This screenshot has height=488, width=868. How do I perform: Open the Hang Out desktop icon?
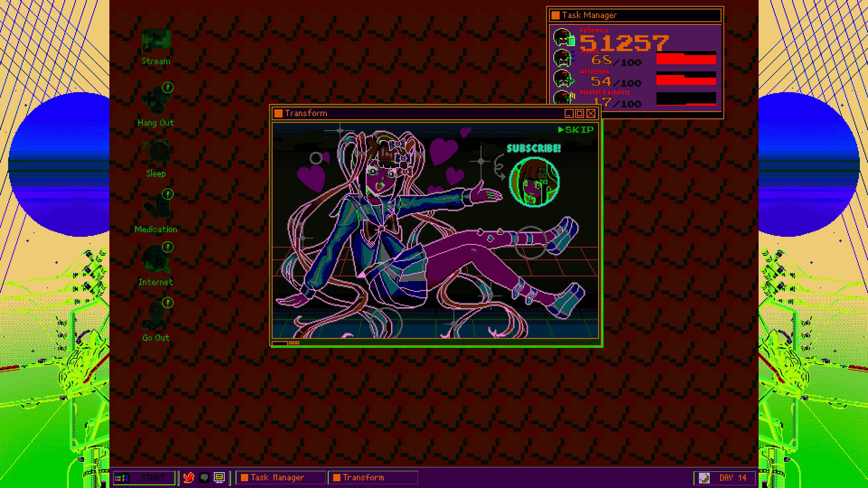156,100
